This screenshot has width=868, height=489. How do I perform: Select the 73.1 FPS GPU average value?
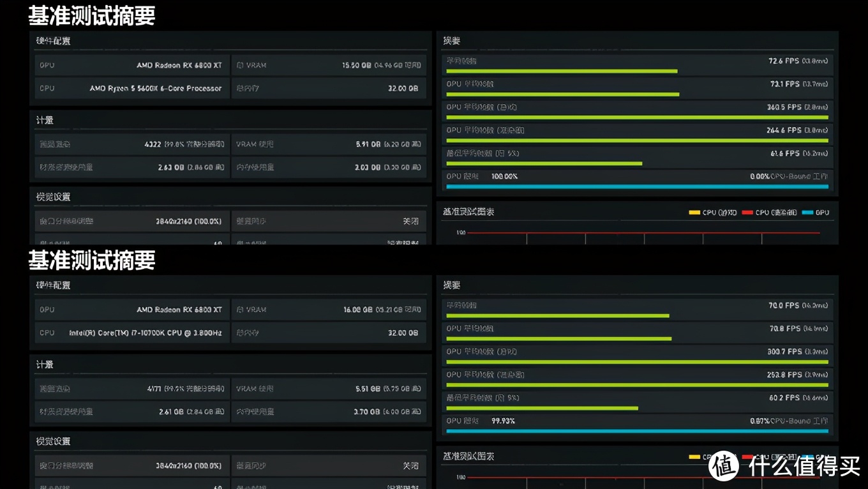point(784,84)
